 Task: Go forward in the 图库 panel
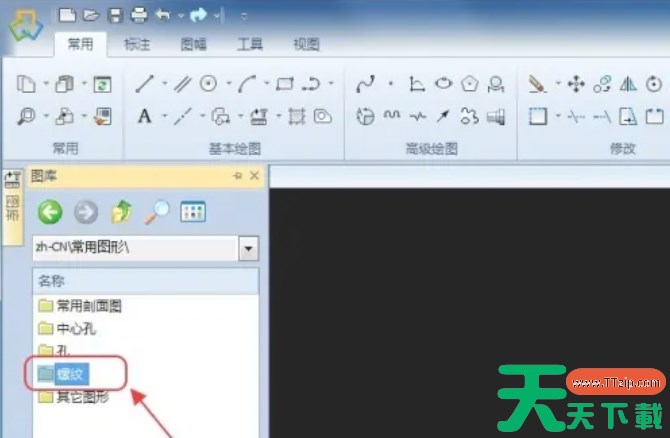click(x=86, y=212)
